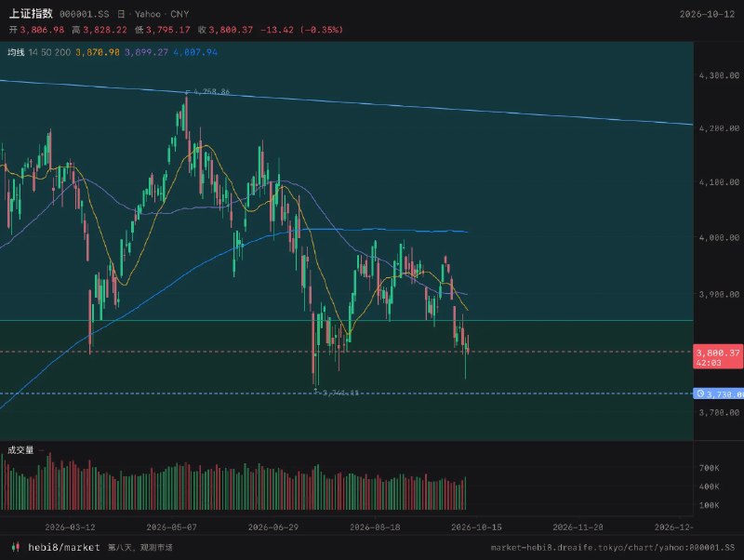The width and height of the screenshot is (744, 560).
Task: Click the 3,900.00 price axis label
Action: [719, 294]
